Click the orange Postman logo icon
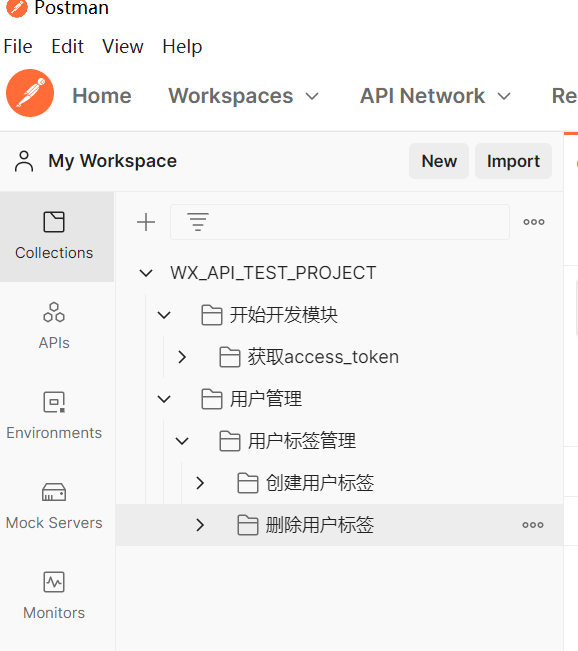This screenshot has height=651, width=578. tap(30, 93)
